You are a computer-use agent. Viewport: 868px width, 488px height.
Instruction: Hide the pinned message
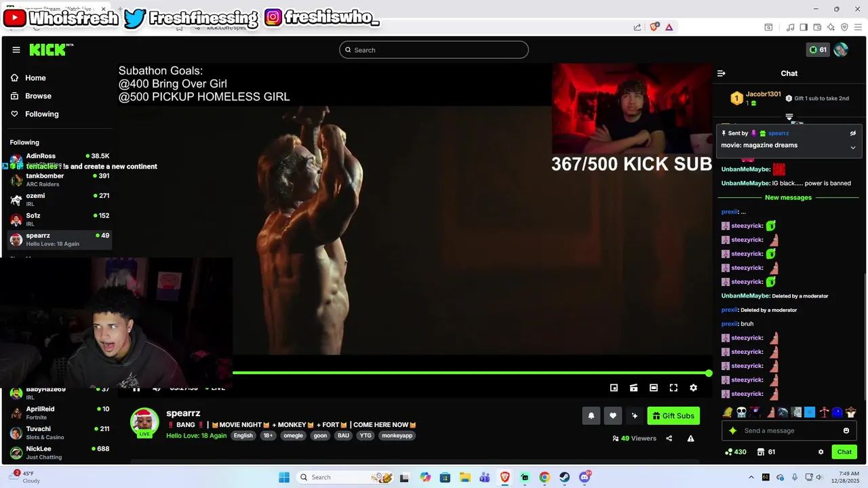pos(853,134)
